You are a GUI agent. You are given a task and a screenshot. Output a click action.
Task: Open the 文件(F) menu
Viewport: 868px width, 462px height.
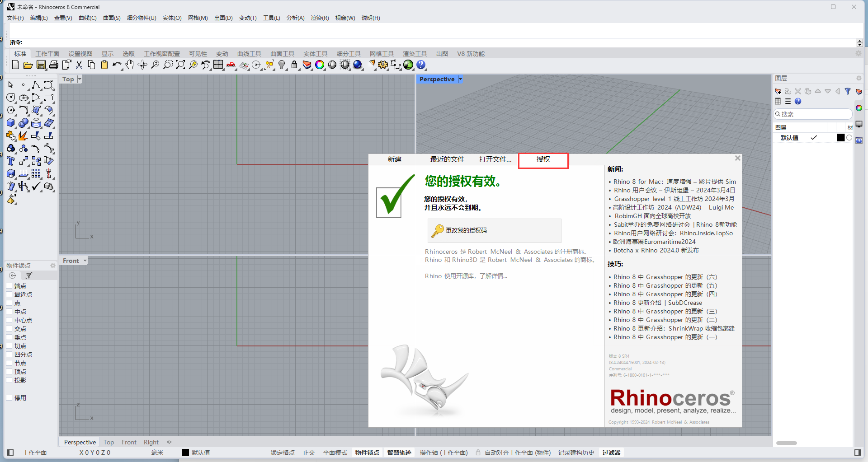[x=15, y=18]
